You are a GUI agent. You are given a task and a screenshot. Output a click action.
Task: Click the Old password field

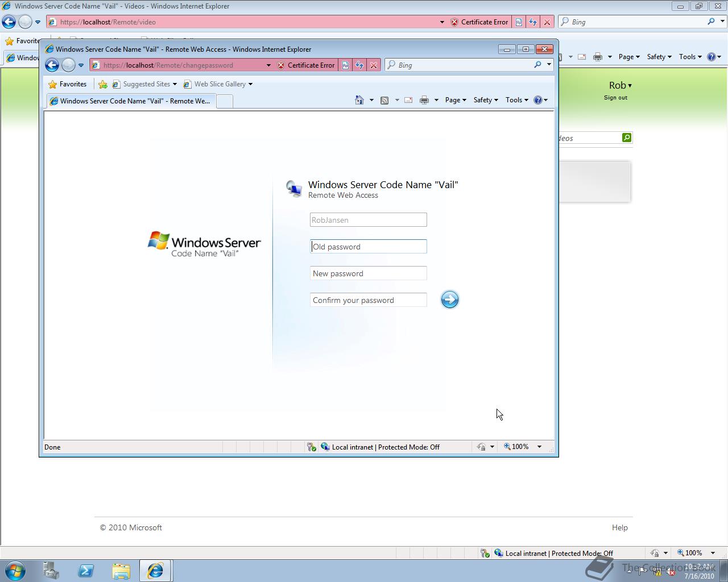coord(369,247)
